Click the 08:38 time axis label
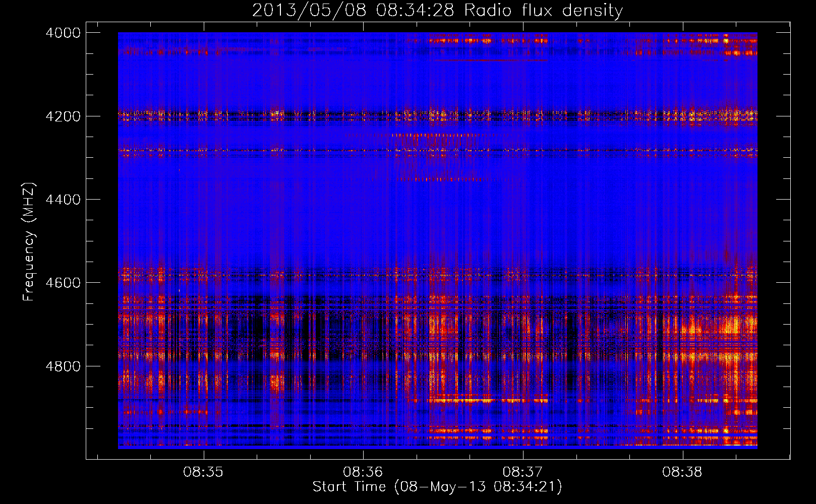The width and height of the screenshot is (816, 504). [x=682, y=472]
